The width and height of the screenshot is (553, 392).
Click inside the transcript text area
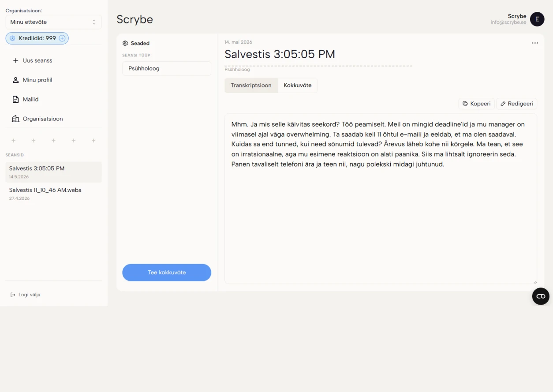click(x=381, y=198)
